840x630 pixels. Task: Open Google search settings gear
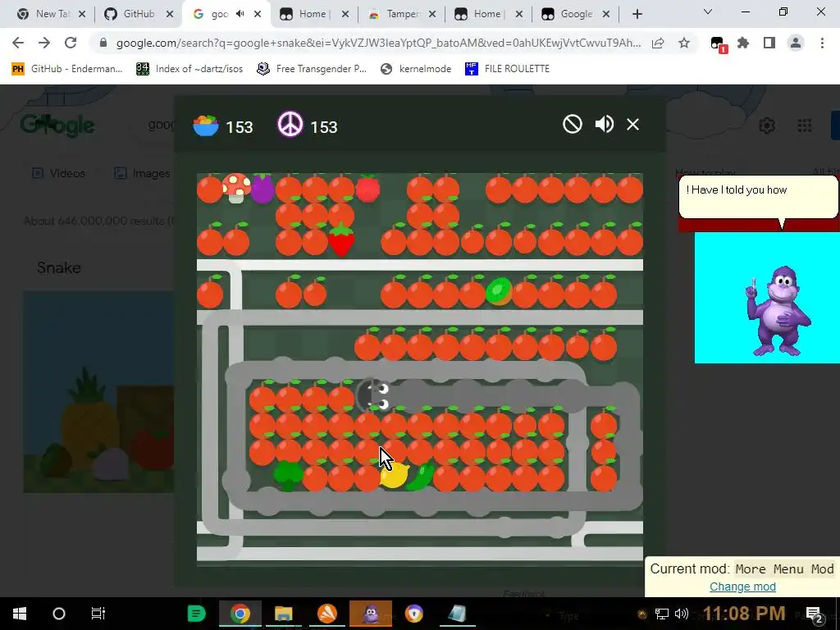767,126
